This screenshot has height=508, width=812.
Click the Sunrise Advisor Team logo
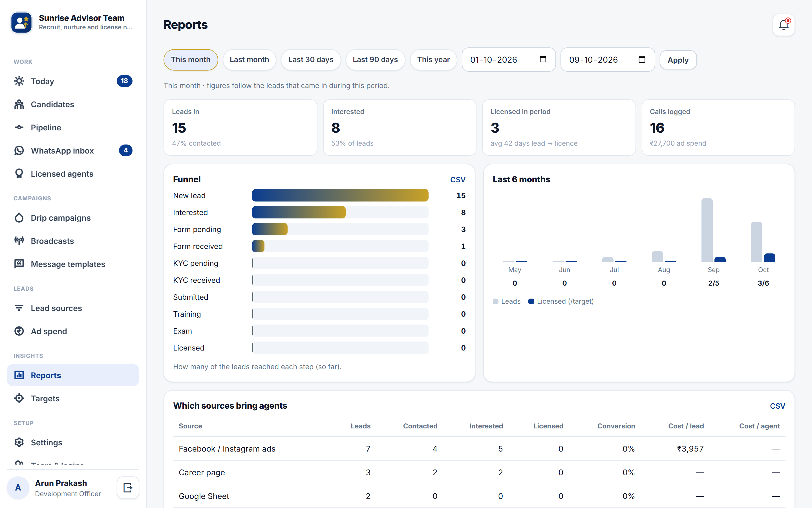pyautogui.click(x=21, y=22)
